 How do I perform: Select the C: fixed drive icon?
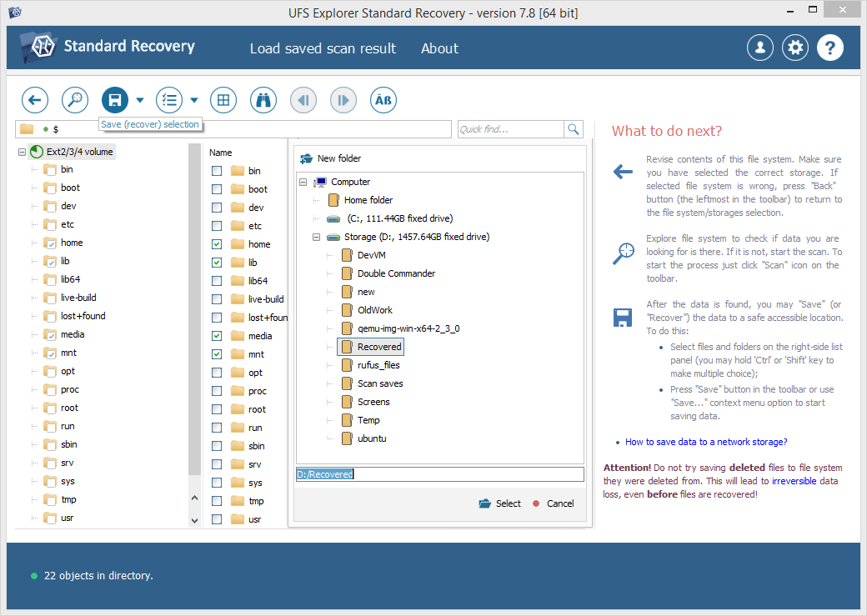point(333,219)
